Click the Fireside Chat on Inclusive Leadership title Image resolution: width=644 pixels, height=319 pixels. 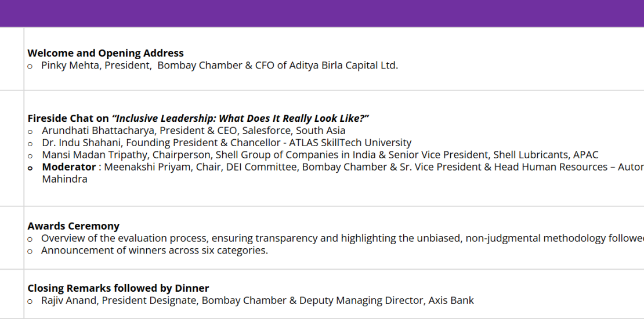(198, 119)
